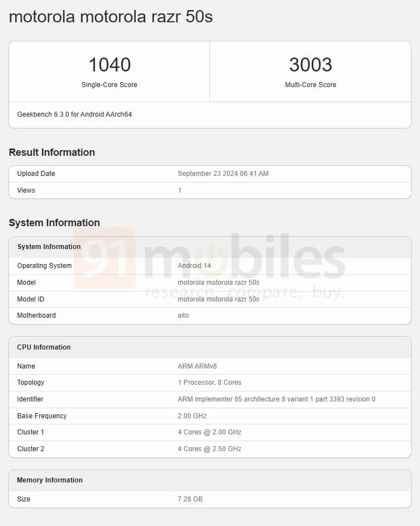The height and width of the screenshot is (526, 420).
Task: Click the Memory Information table header
Action: click(x=50, y=480)
